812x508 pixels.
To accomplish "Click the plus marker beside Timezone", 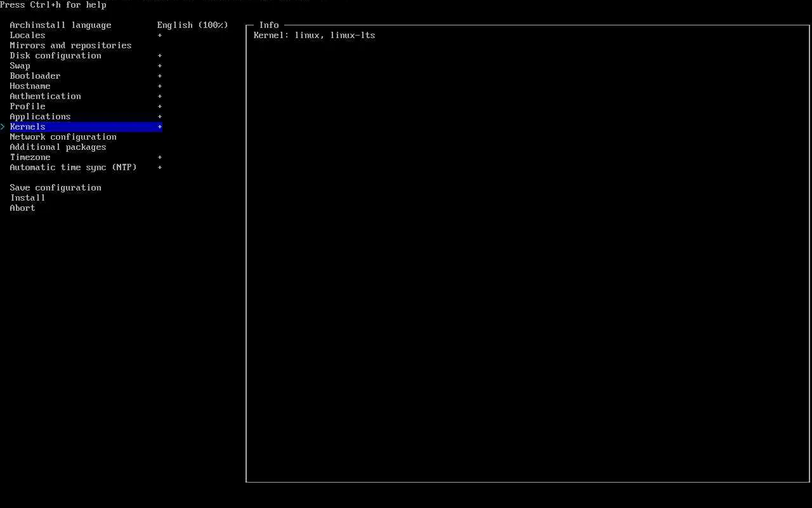I will [x=159, y=157].
